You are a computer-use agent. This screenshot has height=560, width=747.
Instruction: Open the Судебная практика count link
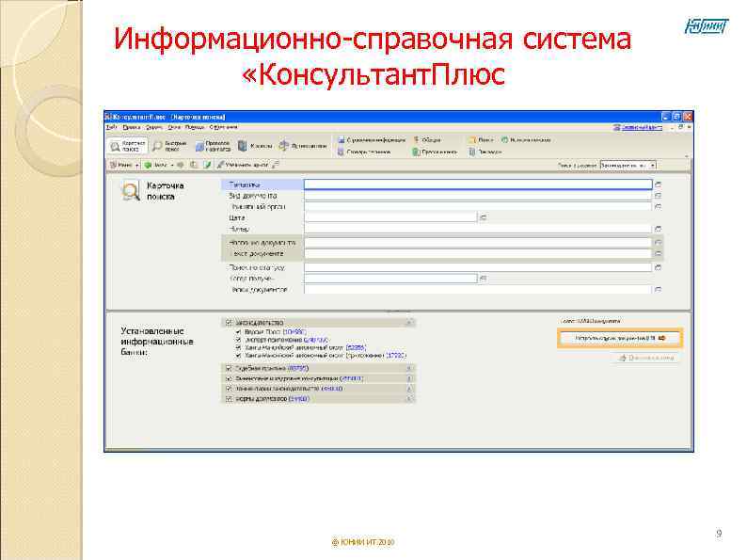[298, 368]
